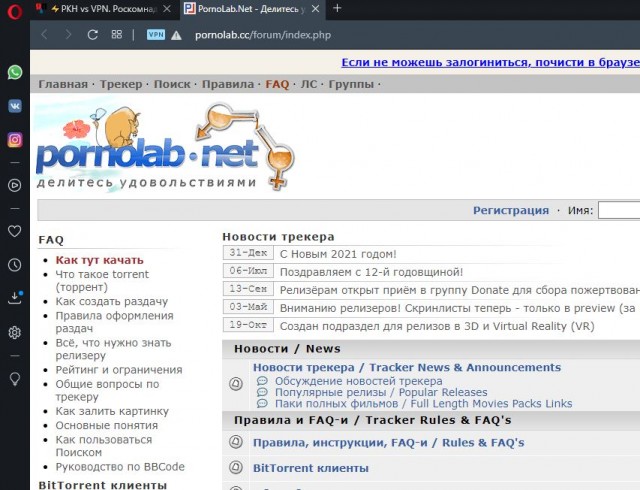The image size is (640, 490).
Task: Switch to the РКН vs VPN tab
Action: click(x=104, y=9)
